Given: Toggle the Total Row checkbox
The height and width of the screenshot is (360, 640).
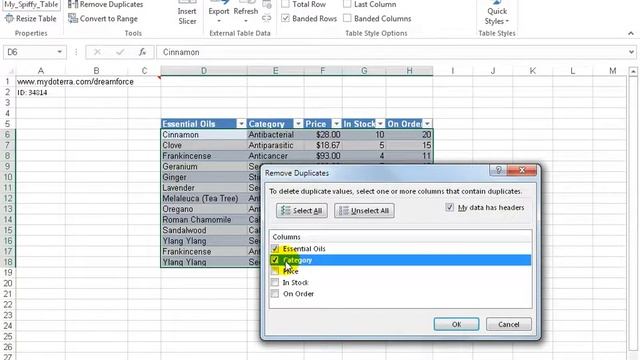Looking at the screenshot, I should [286, 4].
